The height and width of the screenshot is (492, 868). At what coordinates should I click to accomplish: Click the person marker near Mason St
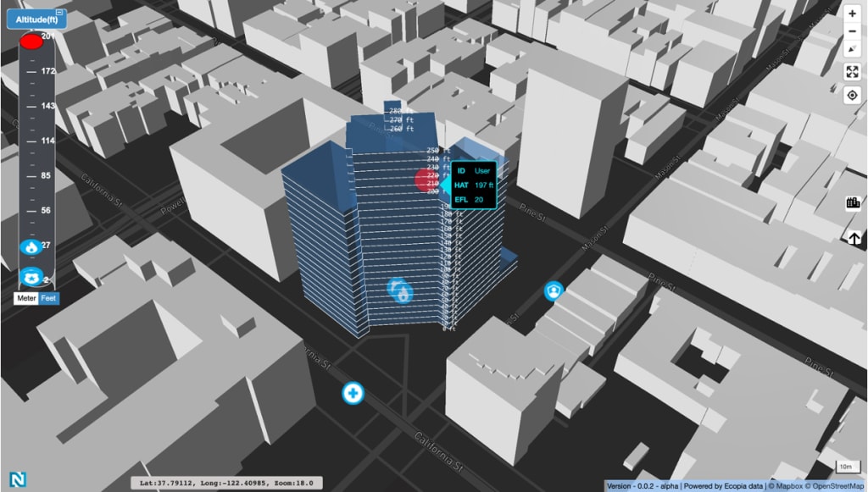[x=552, y=290]
